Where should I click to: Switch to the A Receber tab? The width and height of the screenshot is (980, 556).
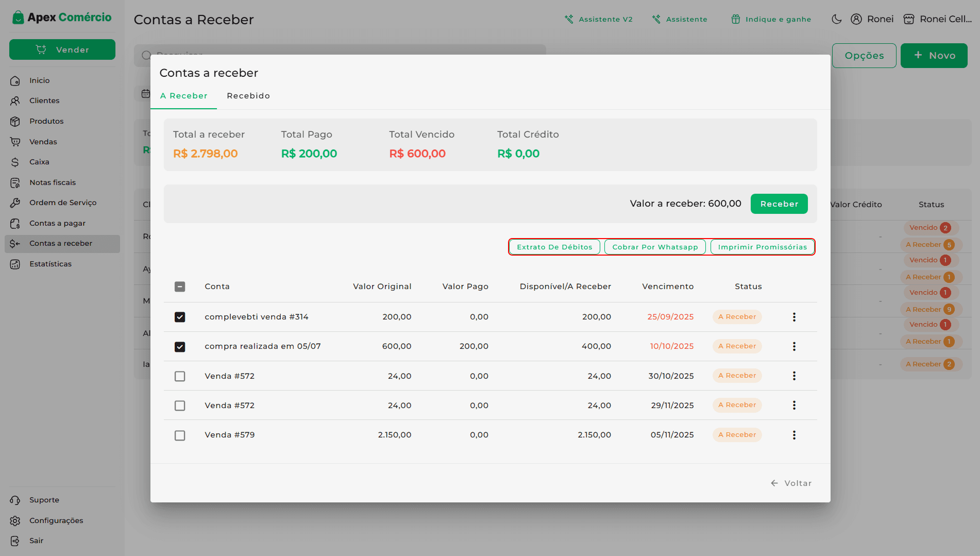(x=183, y=96)
